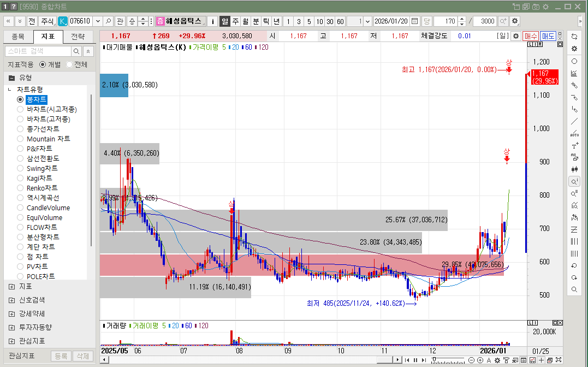588x367 pixels.
Task: Click the pause playback button
Action: pos(415,360)
